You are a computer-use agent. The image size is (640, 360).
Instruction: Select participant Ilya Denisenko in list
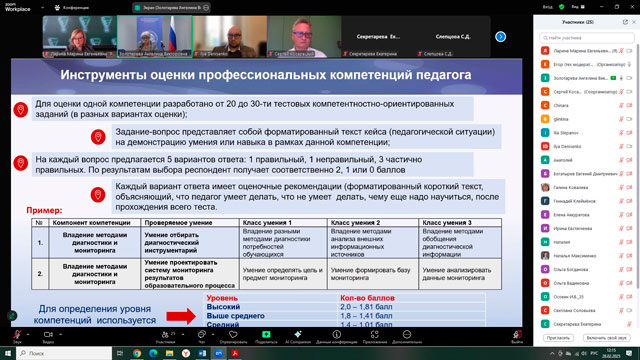(587, 146)
